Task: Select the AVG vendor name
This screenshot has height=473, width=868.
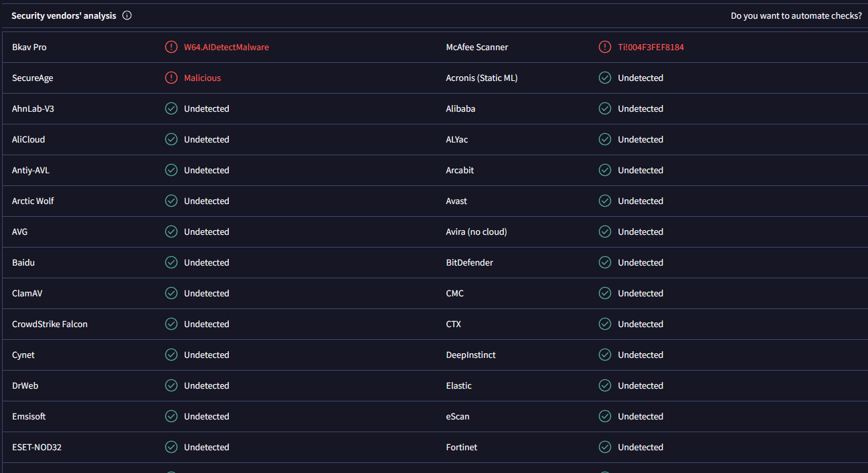Action: coord(20,231)
